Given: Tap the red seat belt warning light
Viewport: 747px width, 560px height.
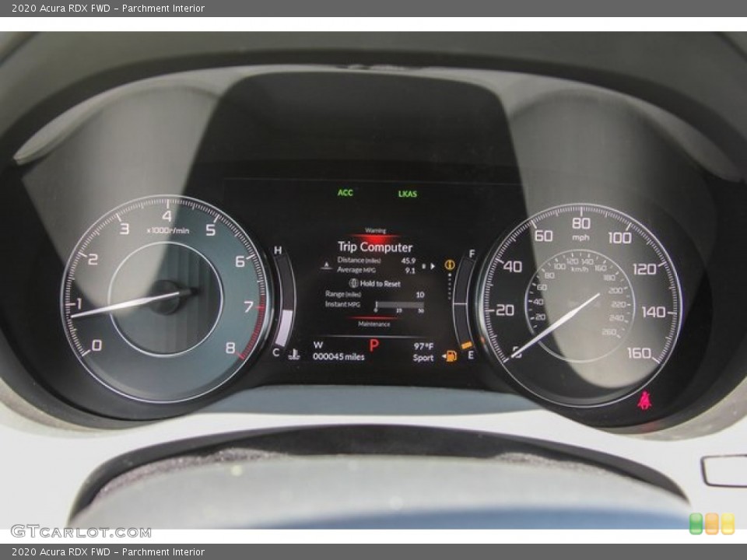Looking at the screenshot, I should click(x=644, y=401).
